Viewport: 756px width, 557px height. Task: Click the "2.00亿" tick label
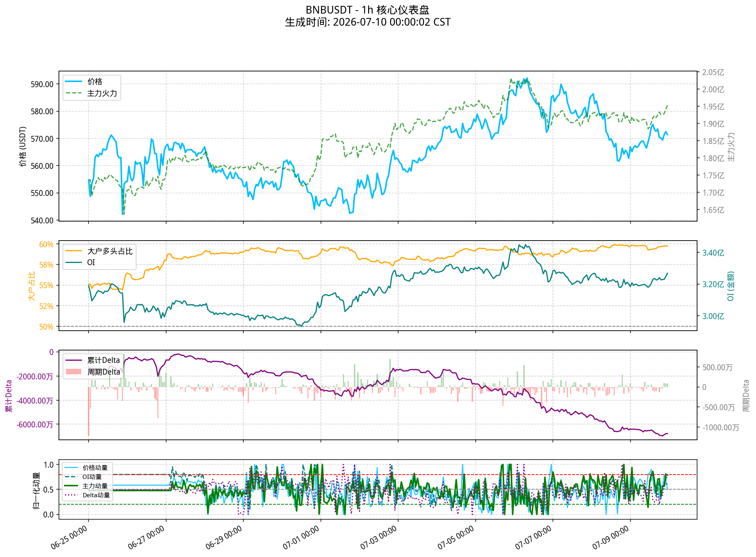[x=713, y=90]
